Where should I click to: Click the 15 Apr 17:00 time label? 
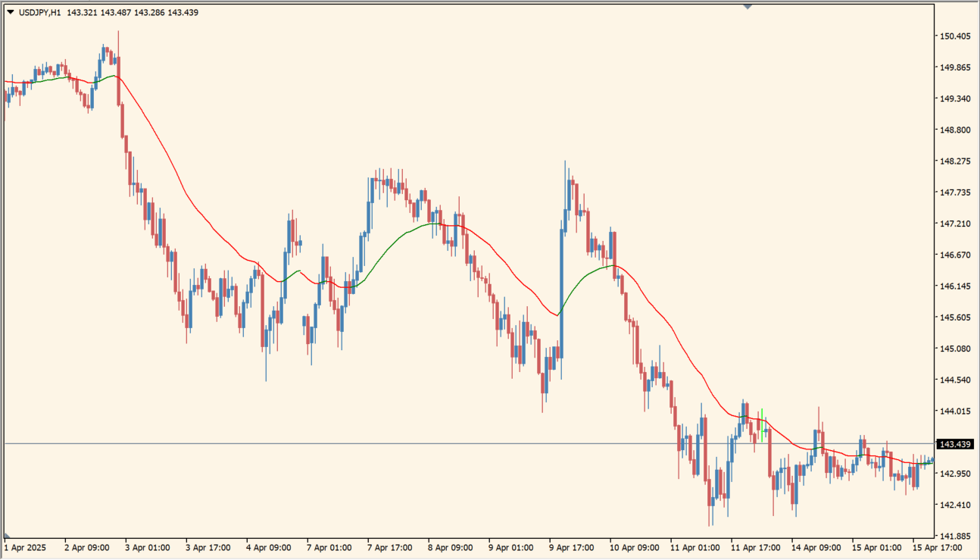tap(935, 547)
